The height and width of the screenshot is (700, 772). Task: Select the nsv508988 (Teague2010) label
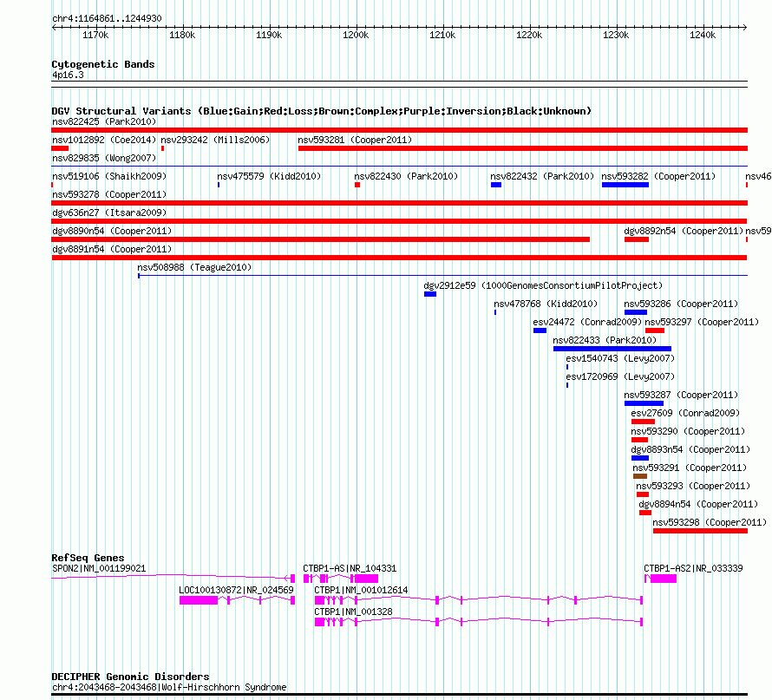click(x=194, y=267)
